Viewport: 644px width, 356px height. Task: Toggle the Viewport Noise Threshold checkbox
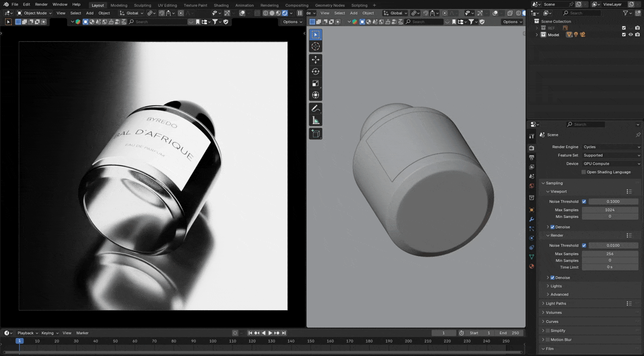tap(584, 202)
